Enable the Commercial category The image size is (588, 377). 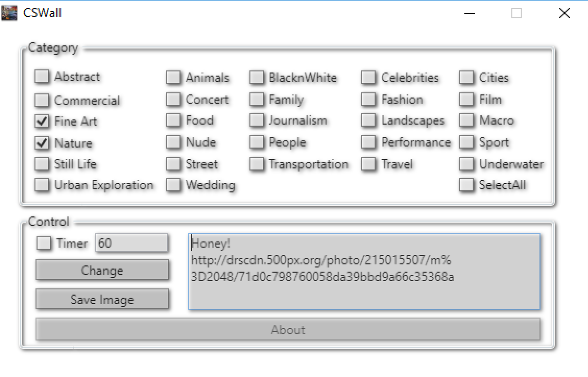pyautogui.click(x=42, y=101)
